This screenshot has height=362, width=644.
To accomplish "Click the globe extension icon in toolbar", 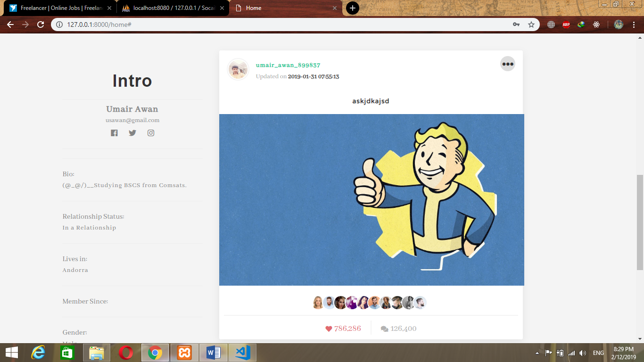I will [x=551, y=25].
